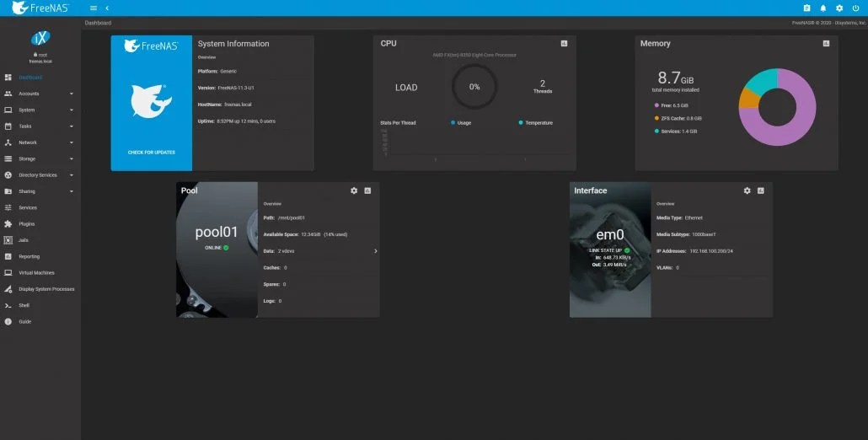
Task: Click the Version FreeNAS-11.3-U1 text
Action: (226, 88)
